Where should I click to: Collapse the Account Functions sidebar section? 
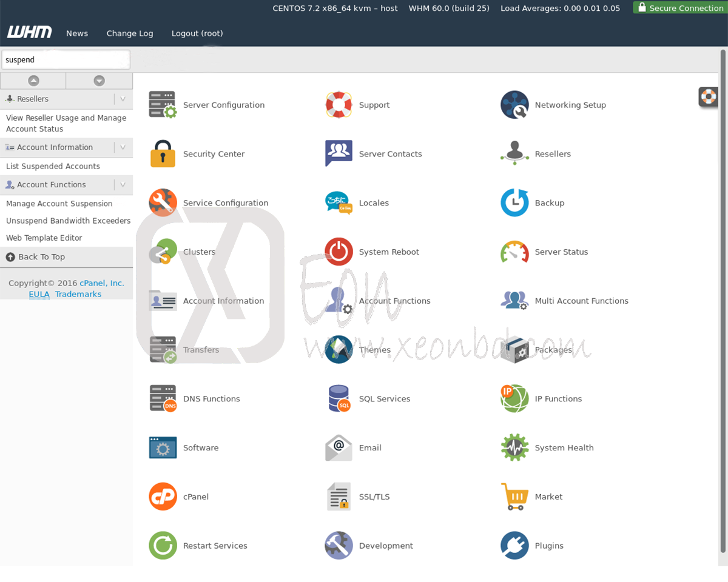click(x=123, y=185)
